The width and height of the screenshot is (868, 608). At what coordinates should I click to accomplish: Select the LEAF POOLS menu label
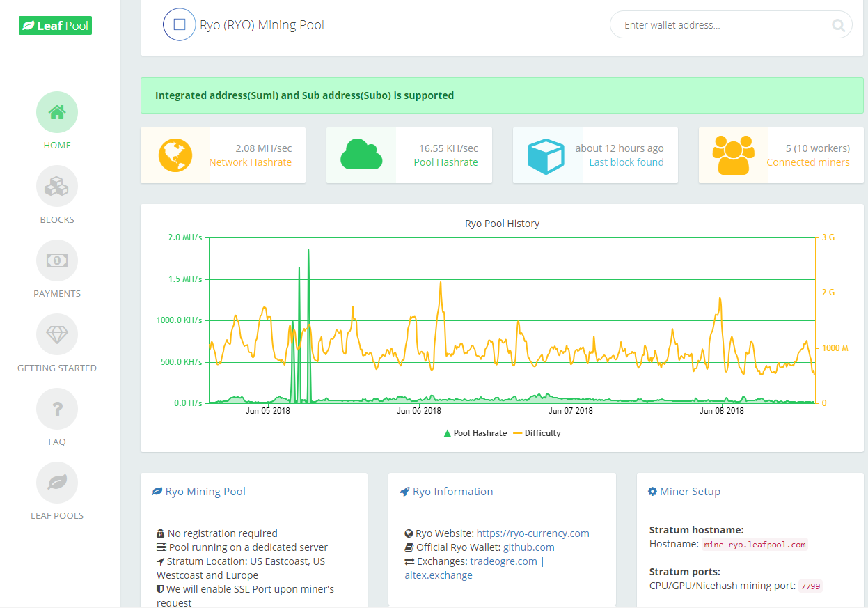pos(57,516)
